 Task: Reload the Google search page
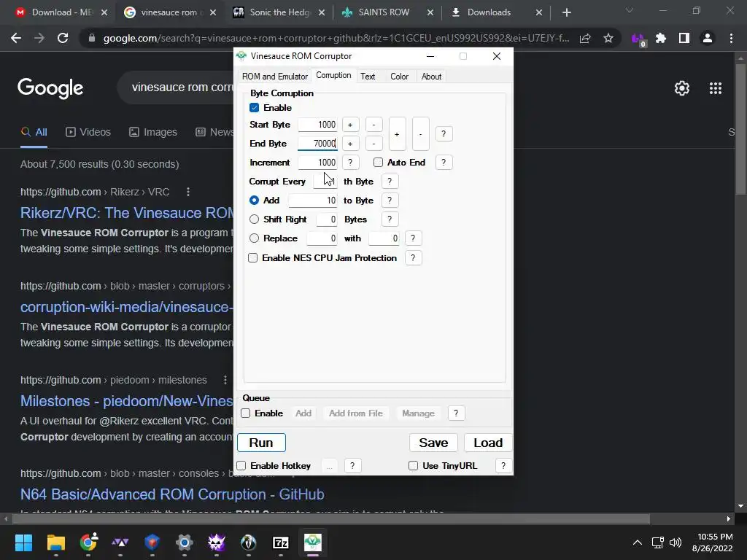coord(63,38)
